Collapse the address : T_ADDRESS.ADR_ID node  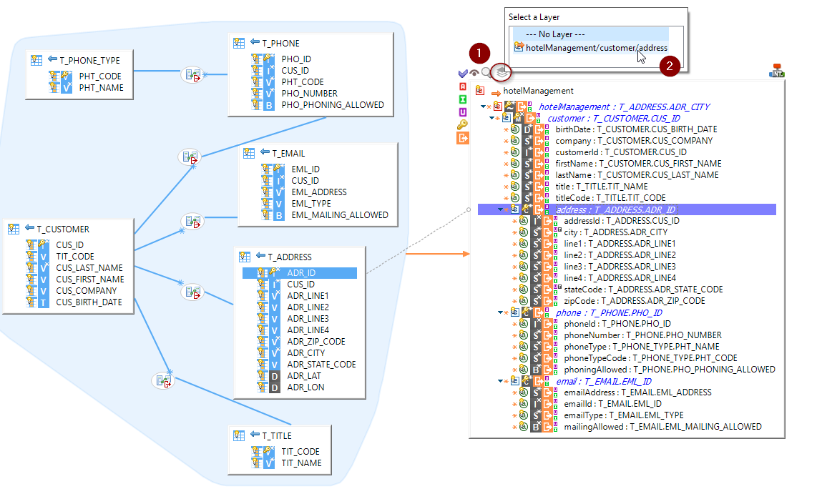pyautogui.click(x=500, y=209)
